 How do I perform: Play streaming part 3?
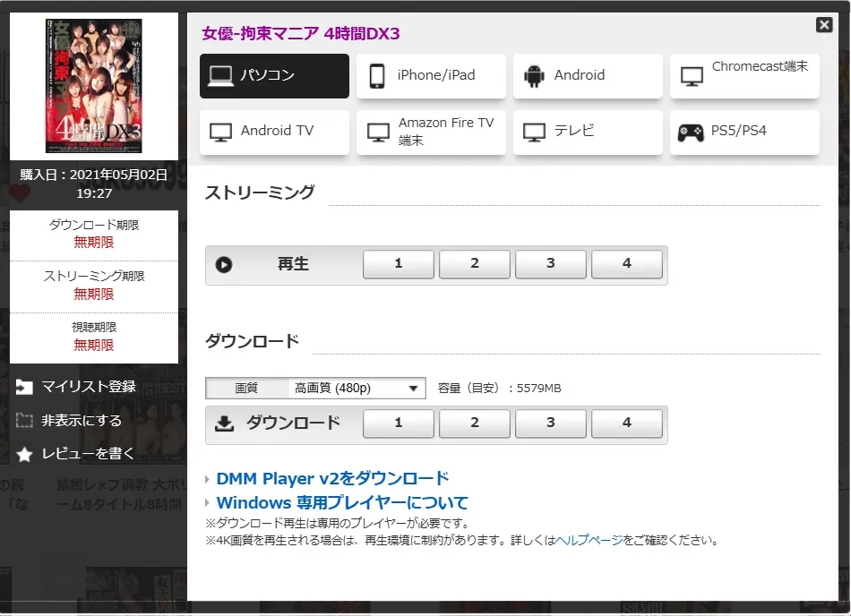tap(550, 264)
